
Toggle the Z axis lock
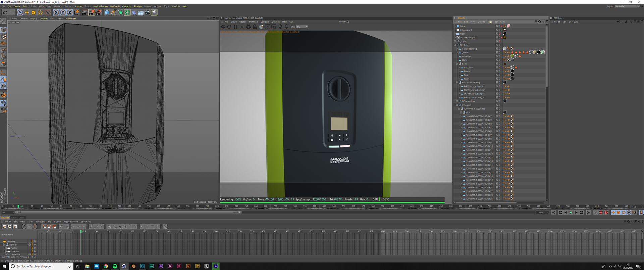pyautogui.click(x=69, y=12)
